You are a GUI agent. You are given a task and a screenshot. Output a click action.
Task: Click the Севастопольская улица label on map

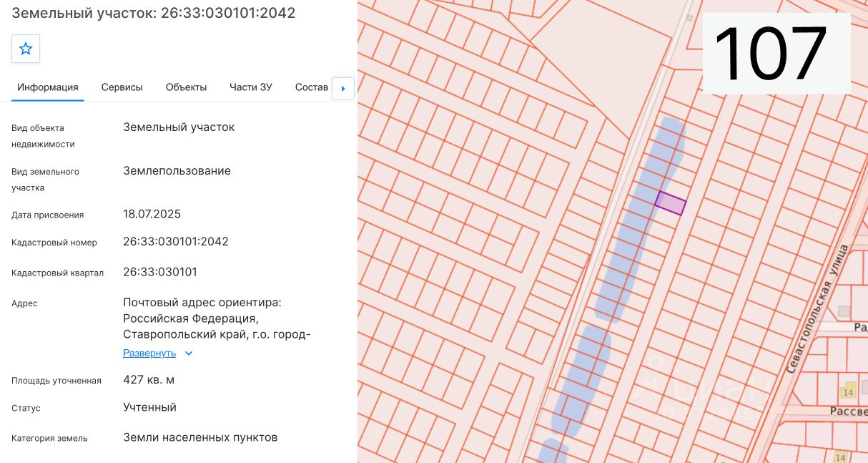[x=817, y=308]
